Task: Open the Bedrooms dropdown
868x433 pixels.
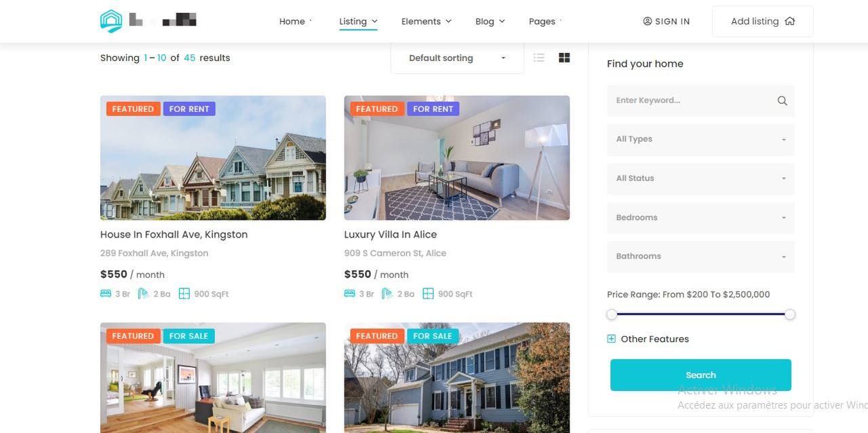Action: point(701,218)
